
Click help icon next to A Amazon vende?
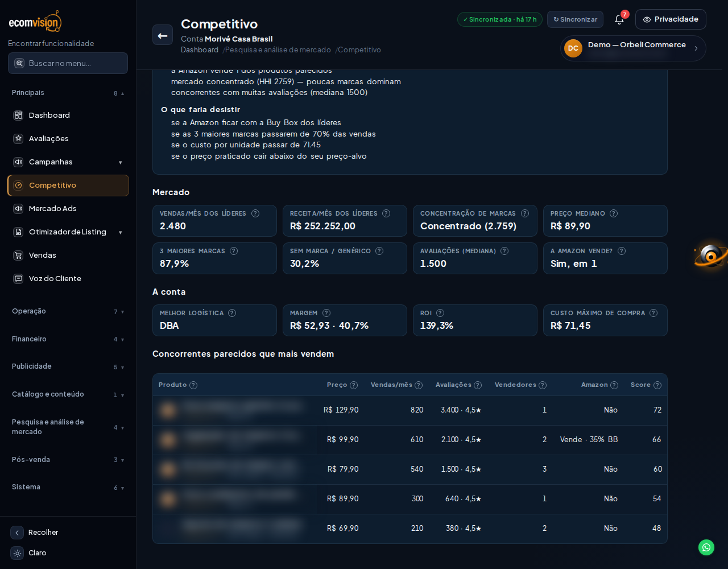tap(622, 251)
